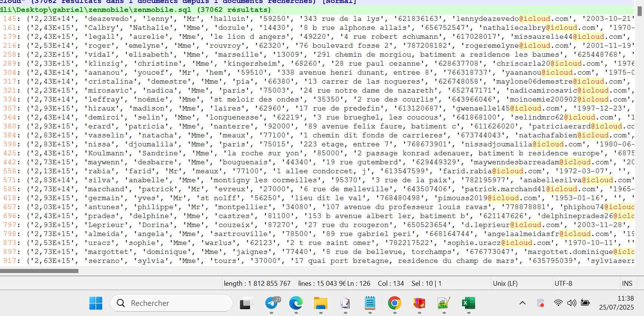The width and height of the screenshot is (644, 316).
Task: Select the search result at line 425
Action: tap(317, 153)
